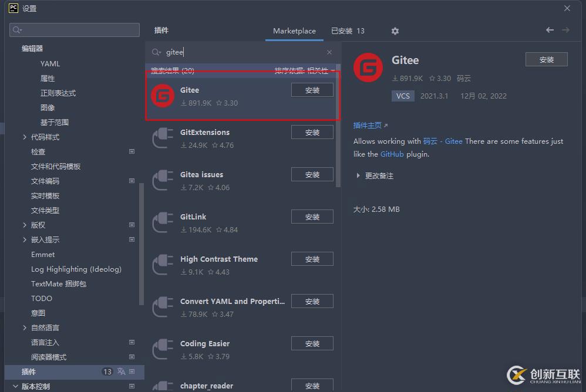Open the 码云 - Gitee description link
The width and height of the screenshot is (586, 392).
pyautogui.click(x=443, y=141)
